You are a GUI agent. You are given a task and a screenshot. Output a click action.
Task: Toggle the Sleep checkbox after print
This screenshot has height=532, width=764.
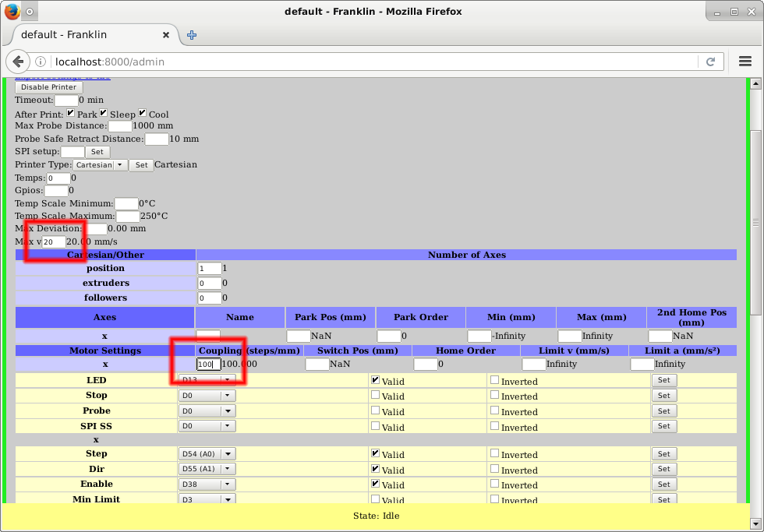click(103, 113)
